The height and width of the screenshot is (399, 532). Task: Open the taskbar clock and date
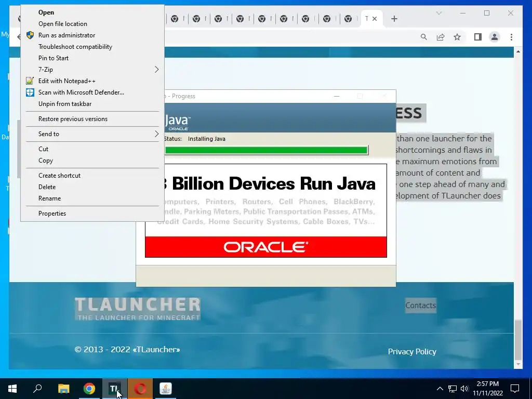(487, 389)
